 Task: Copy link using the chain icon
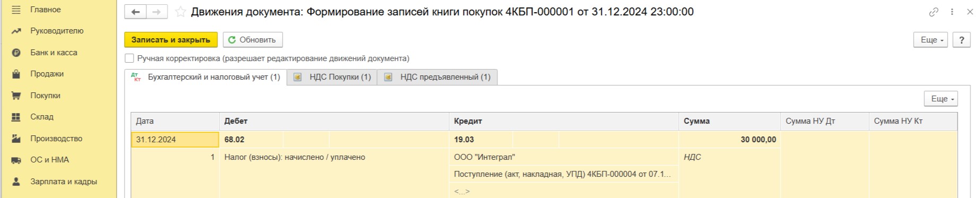(x=934, y=12)
